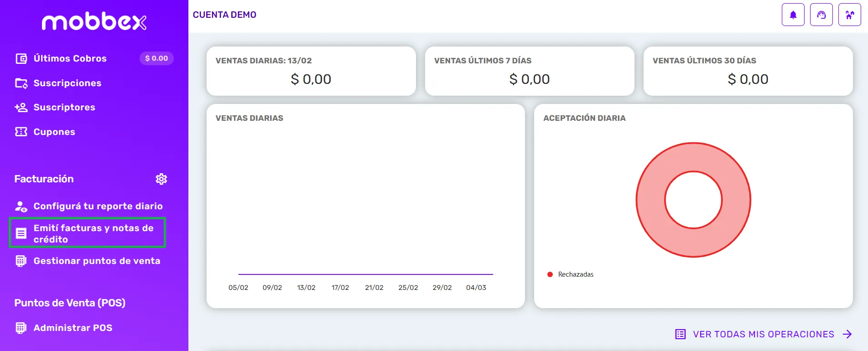Open Suscripciones menu item
The width and height of the screenshot is (868, 351).
[x=68, y=83]
